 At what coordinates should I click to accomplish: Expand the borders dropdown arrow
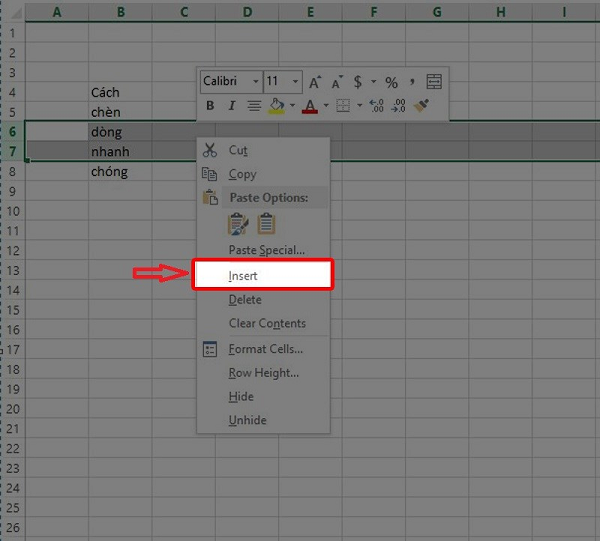pyautogui.click(x=358, y=105)
